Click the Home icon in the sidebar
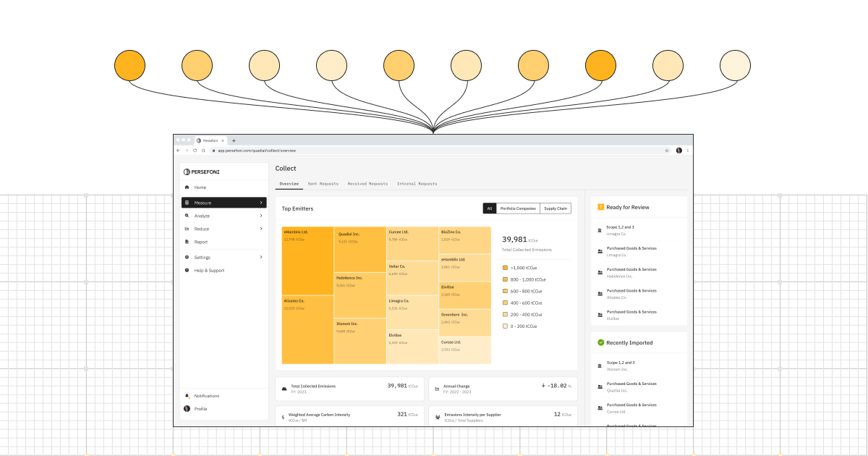868x456 pixels. [187, 187]
